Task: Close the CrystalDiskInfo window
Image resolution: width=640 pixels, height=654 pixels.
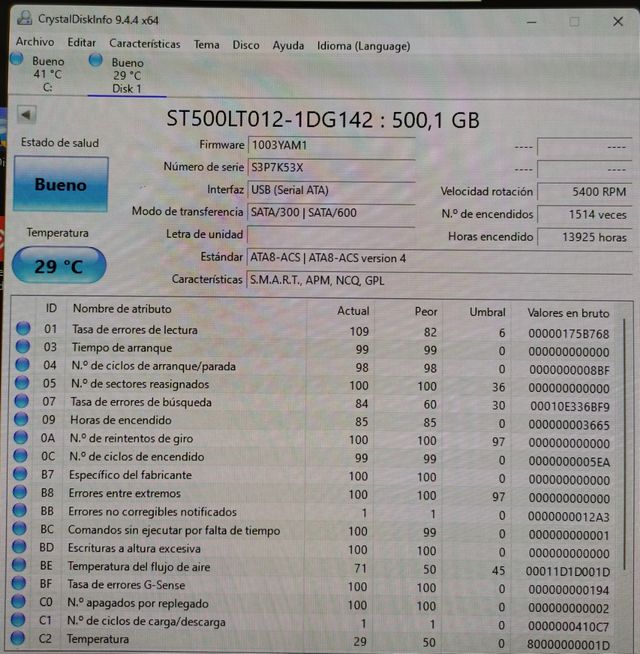Action: coord(618,22)
